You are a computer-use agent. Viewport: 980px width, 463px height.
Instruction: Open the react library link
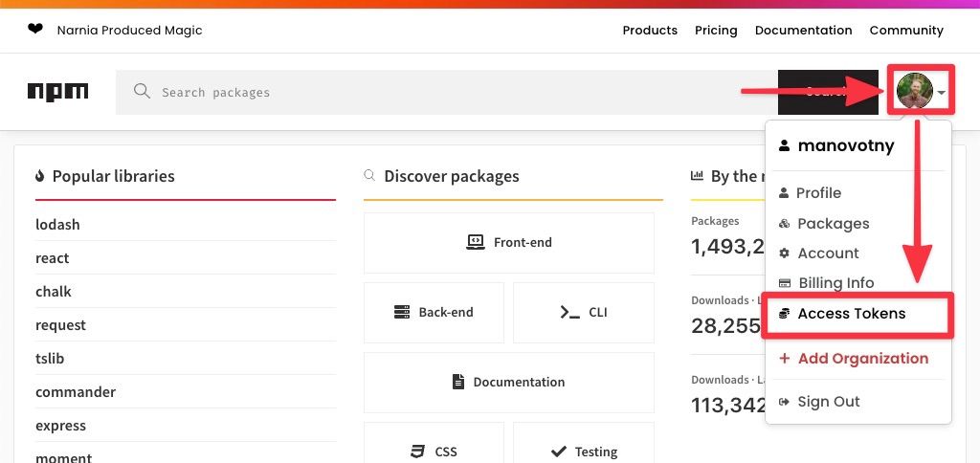click(52, 258)
